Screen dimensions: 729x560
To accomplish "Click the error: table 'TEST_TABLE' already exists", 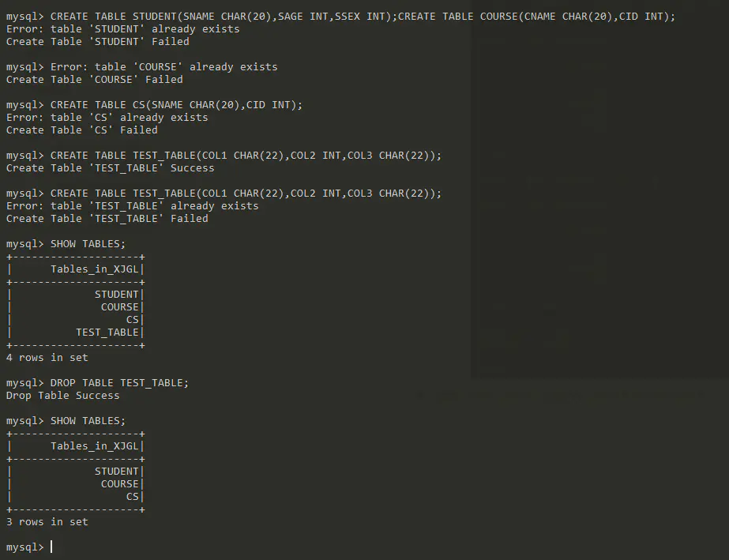I will [132, 206].
